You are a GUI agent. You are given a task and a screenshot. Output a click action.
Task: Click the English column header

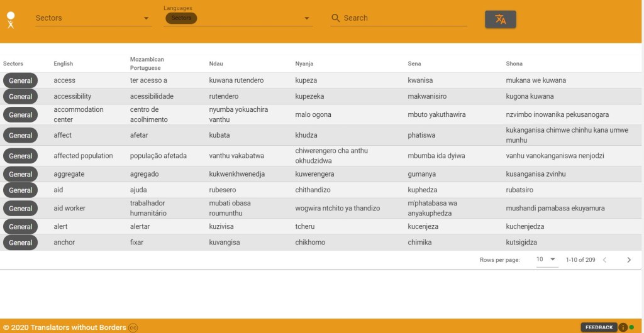tap(64, 63)
